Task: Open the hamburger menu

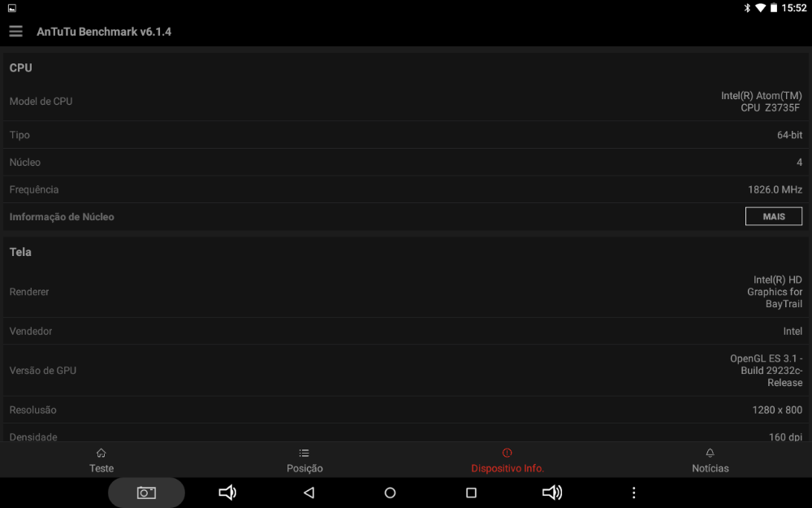Action: [15, 32]
